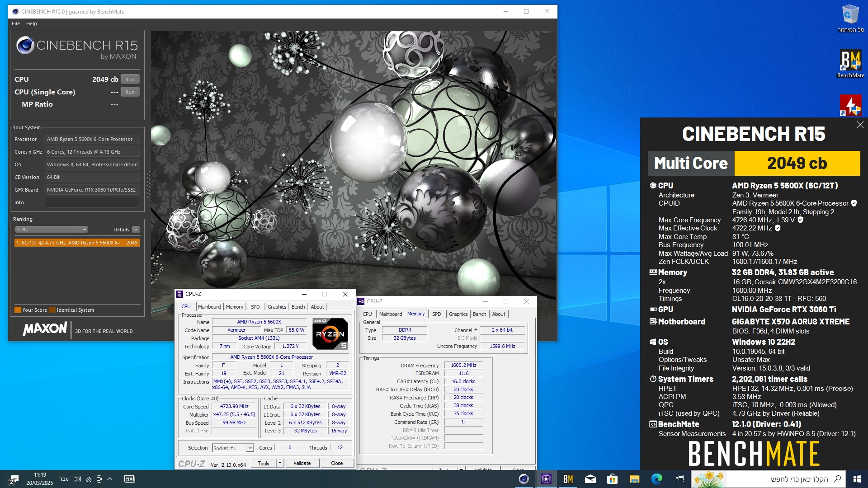Click the OS Windows icon in BenchMate
Viewport: 868px width, 488px height.
(x=653, y=342)
